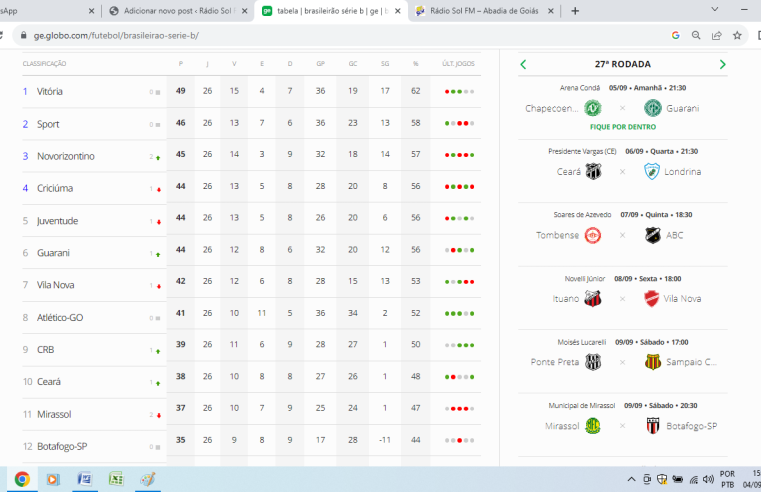
Task: Click the address bar URL field
Action: click(x=340, y=35)
